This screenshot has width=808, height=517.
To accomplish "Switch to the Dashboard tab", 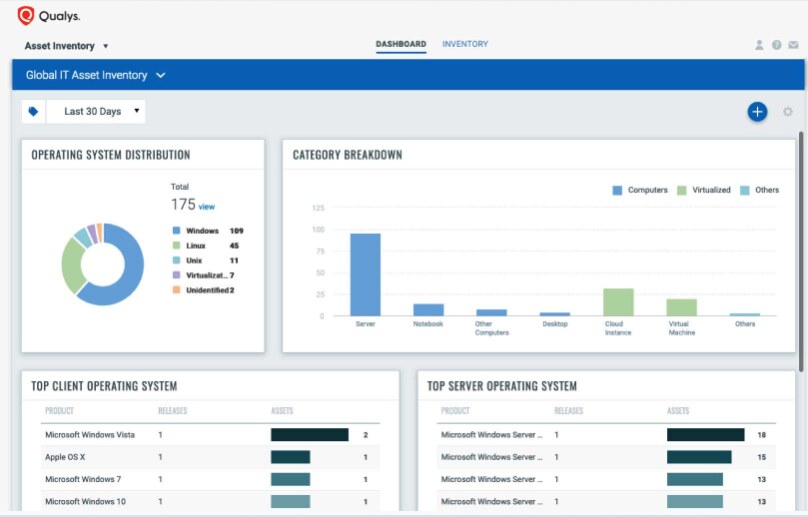I will pos(401,44).
